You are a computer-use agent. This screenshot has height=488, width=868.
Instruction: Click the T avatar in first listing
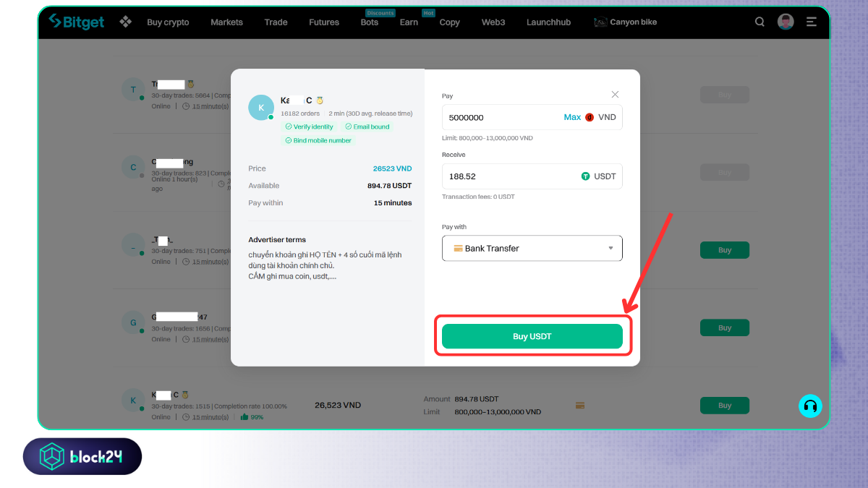pos(133,90)
